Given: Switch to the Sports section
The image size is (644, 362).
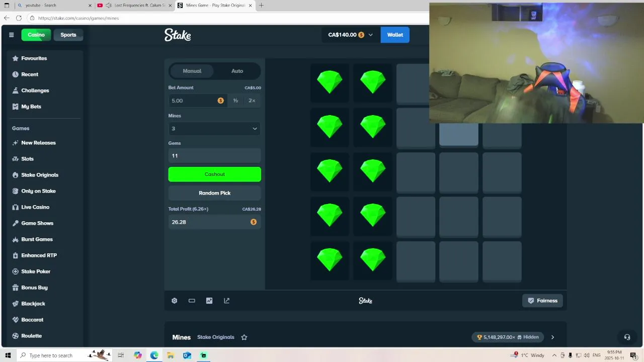Looking at the screenshot, I should pos(68,35).
